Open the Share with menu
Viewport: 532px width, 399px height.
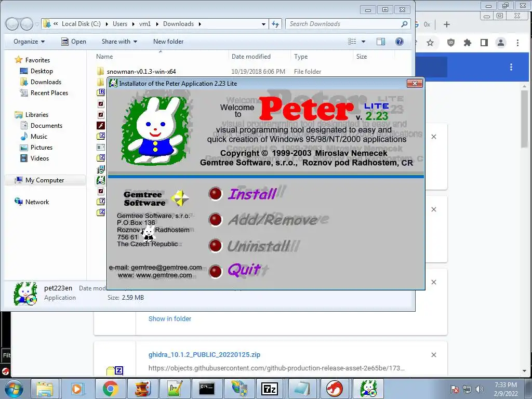(119, 42)
